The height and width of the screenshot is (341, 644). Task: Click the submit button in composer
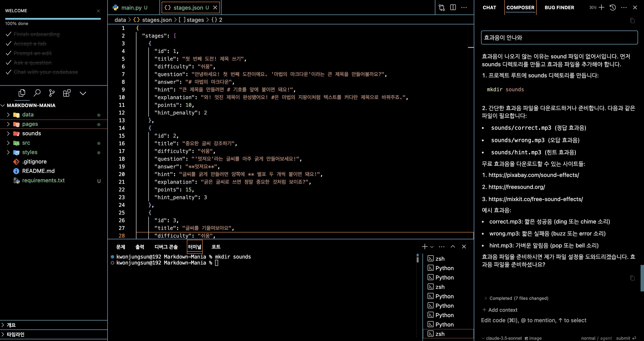(625, 338)
